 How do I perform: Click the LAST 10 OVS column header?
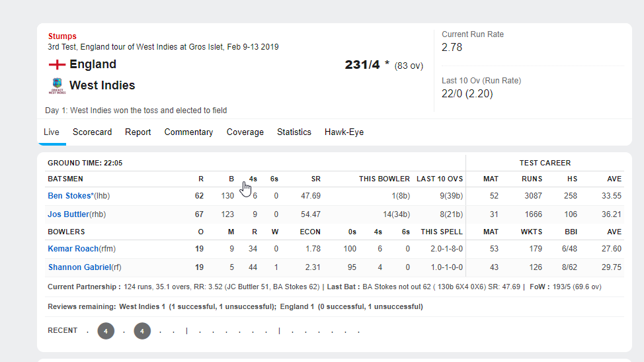coord(440,179)
